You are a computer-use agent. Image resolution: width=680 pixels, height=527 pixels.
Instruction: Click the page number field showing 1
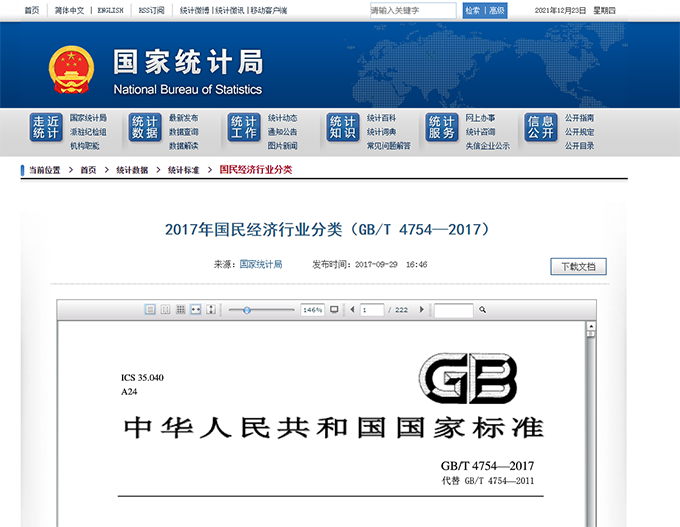372,310
